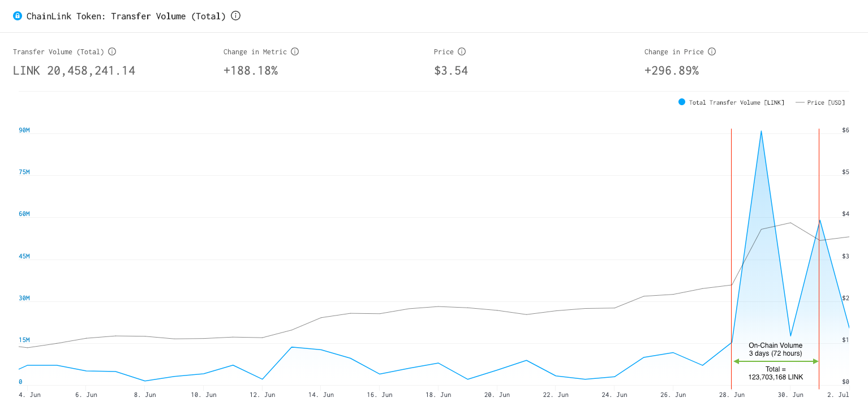Click the 60M left axis label
The image size is (868, 406).
click(x=24, y=214)
